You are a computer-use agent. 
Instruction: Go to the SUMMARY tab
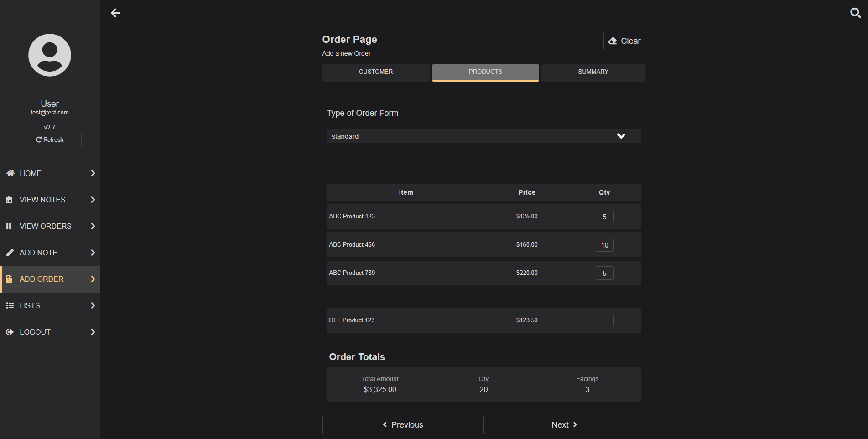[x=593, y=72]
